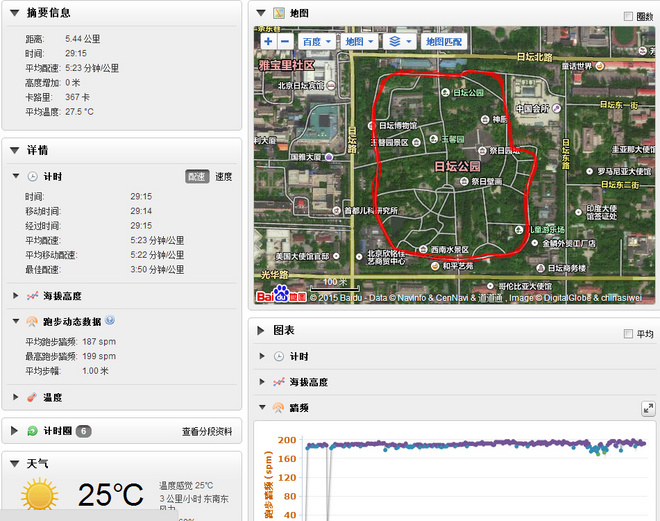The width and height of the screenshot is (660, 521).
Task: Expand the 计时圈 laps panel
Action: coord(14,431)
